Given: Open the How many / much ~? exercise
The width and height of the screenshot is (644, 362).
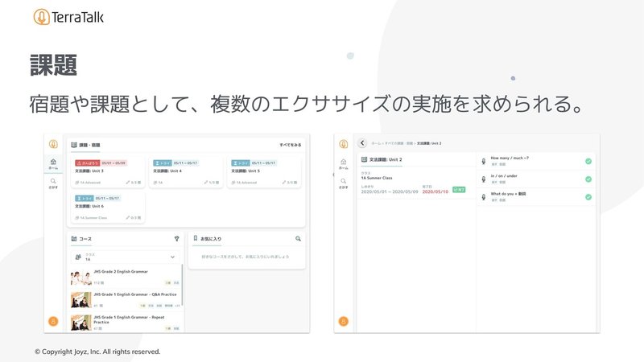Looking at the screenshot, I should pos(536,162).
